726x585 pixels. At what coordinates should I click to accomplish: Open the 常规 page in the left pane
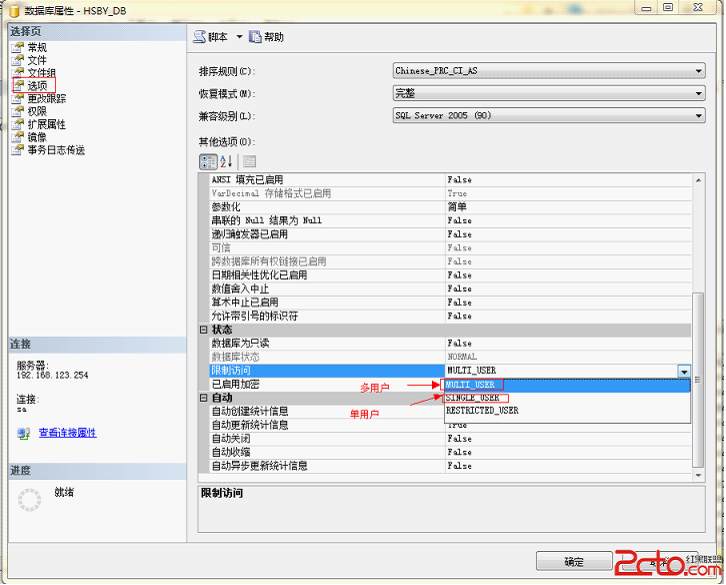tap(36, 47)
